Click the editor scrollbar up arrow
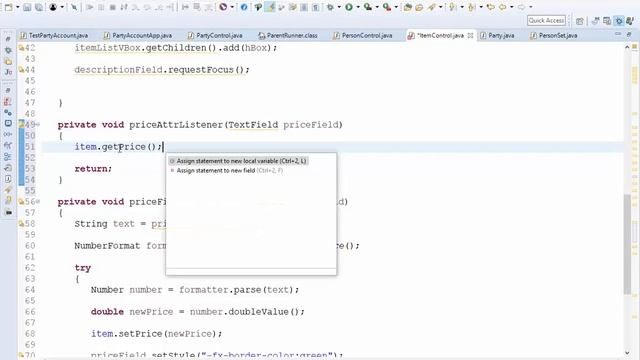640x360 pixels. [x=627, y=47]
